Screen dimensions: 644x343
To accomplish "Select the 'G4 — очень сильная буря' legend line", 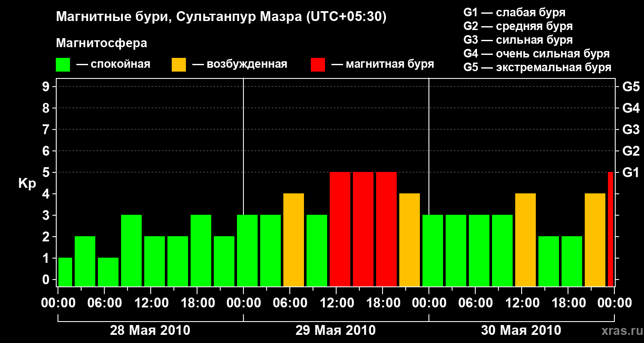I will [537, 54].
